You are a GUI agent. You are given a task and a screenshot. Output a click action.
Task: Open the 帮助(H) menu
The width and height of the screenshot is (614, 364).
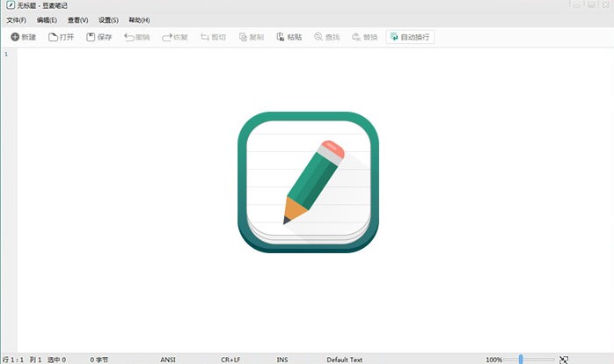tap(139, 20)
